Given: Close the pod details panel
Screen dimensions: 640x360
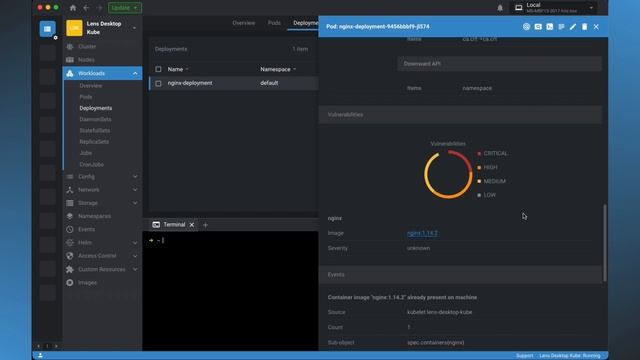Looking at the screenshot, I should (596, 27).
